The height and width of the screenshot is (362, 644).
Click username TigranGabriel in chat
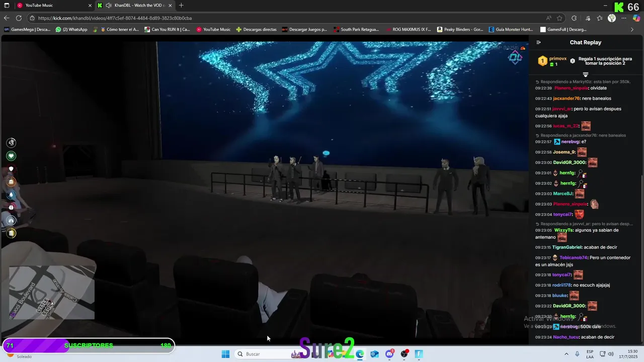(x=567, y=247)
